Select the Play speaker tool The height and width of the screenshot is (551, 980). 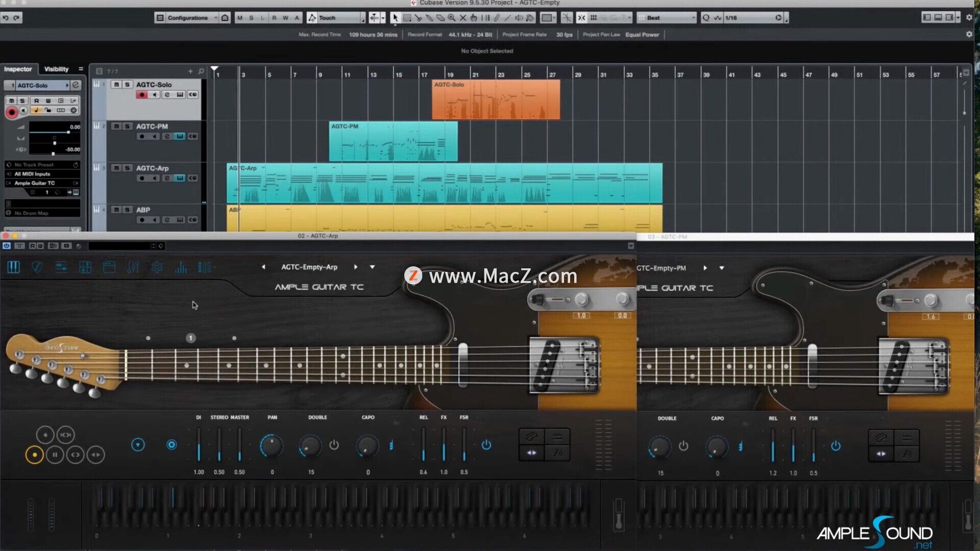519,18
